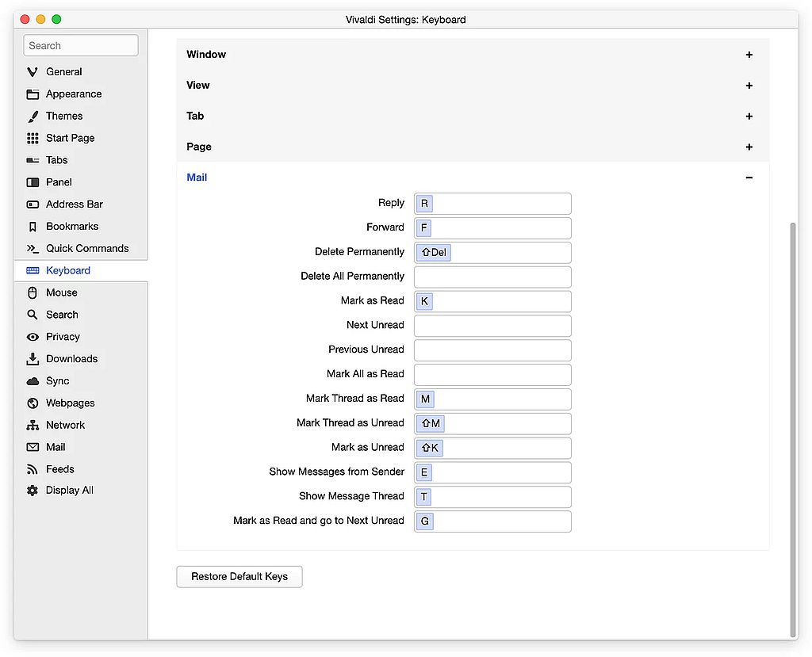Viewport: 812px width, 657px height.
Task: Click the Mark Thread as Read field
Action: [492, 399]
